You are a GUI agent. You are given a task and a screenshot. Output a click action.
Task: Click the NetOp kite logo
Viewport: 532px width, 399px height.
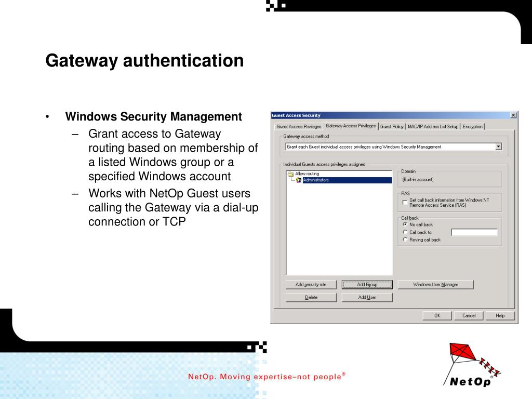click(472, 365)
